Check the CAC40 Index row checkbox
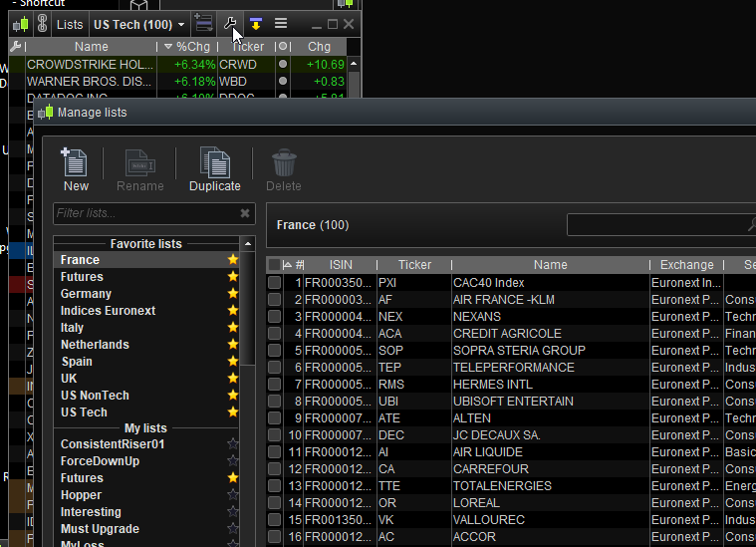Image resolution: width=756 pixels, height=547 pixels. click(x=274, y=282)
